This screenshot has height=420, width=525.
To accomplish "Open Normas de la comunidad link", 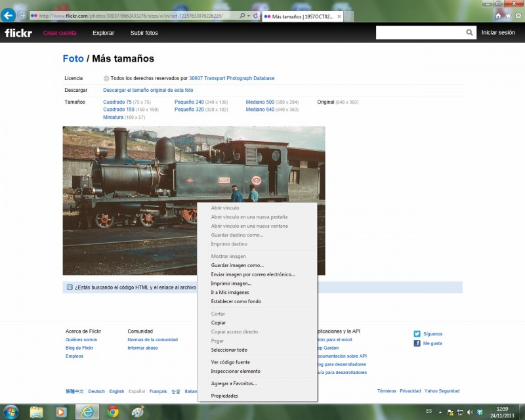I will tap(152, 340).
